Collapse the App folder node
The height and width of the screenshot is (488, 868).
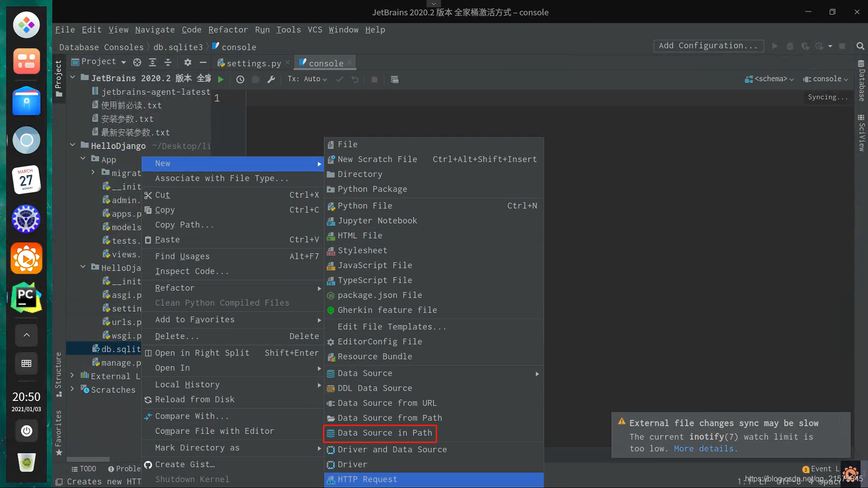(x=83, y=159)
